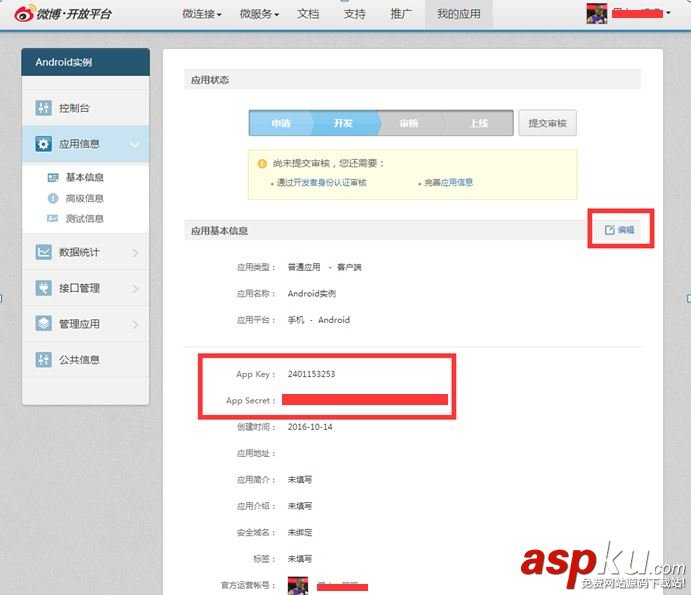Expand the 数据统计 chevron
691x595 pixels.
click(135, 253)
